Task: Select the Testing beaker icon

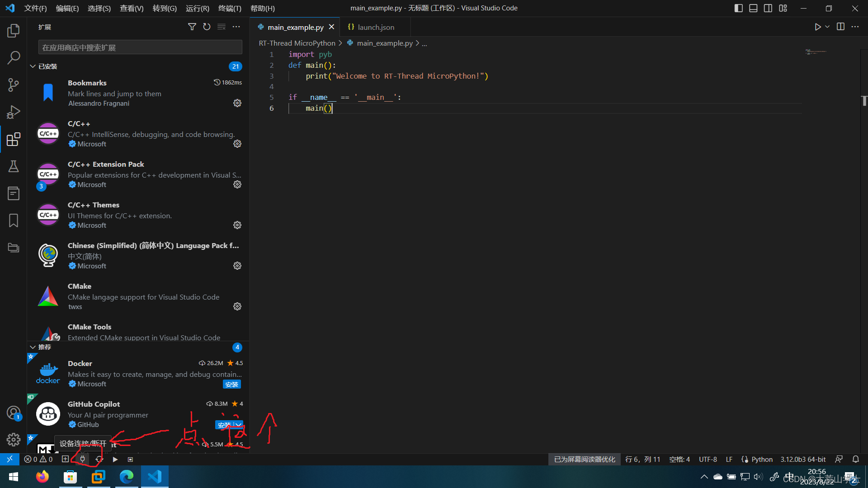Action: pyautogui.click(x=13, y=166)
